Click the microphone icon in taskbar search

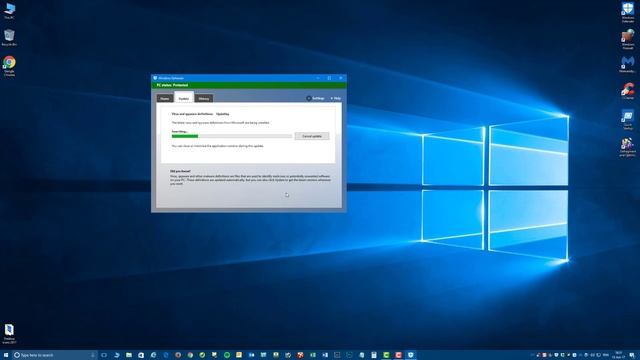point(93,355)
